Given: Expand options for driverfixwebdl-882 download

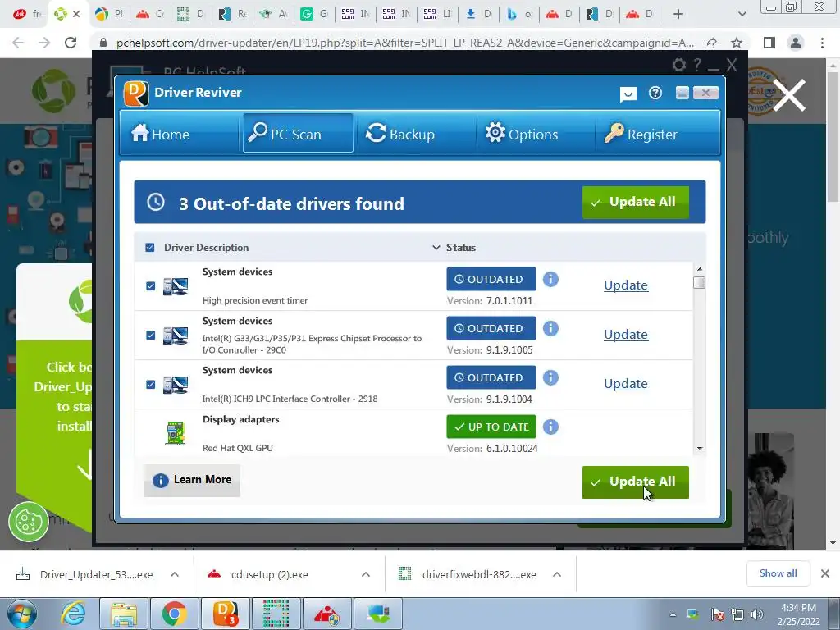Looking at the screenshot, I should click(x=557, y=575).
